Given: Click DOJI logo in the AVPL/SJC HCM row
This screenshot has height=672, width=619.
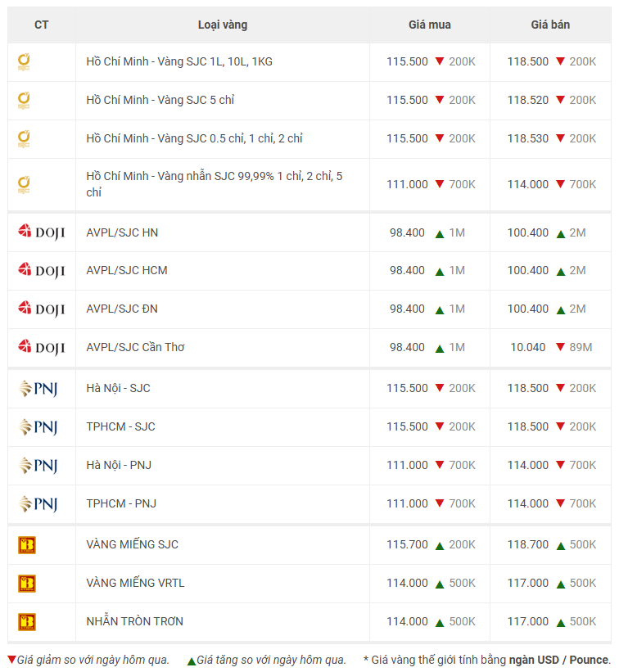Looking at the screenshot, I should (42, 270).
